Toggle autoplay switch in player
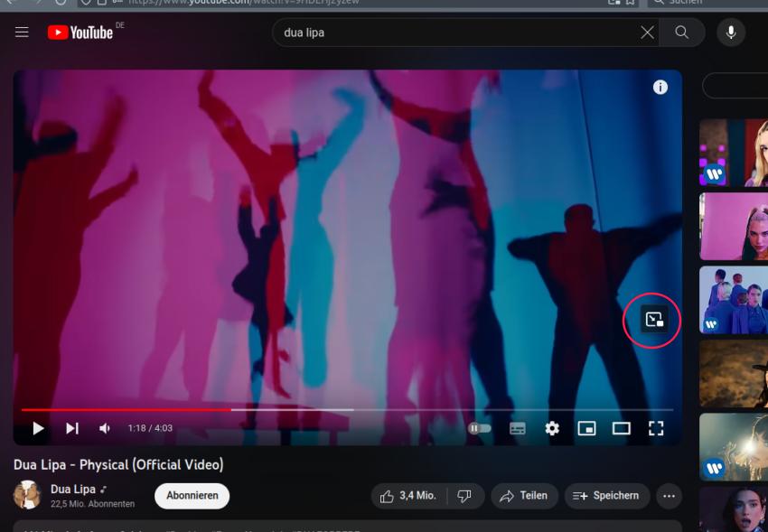Image resolution: width=768 pixels, height=532 pixels. [480, 429]
